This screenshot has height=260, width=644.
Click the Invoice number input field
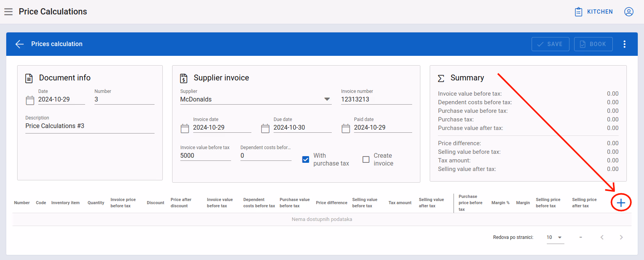pos(377,99)
